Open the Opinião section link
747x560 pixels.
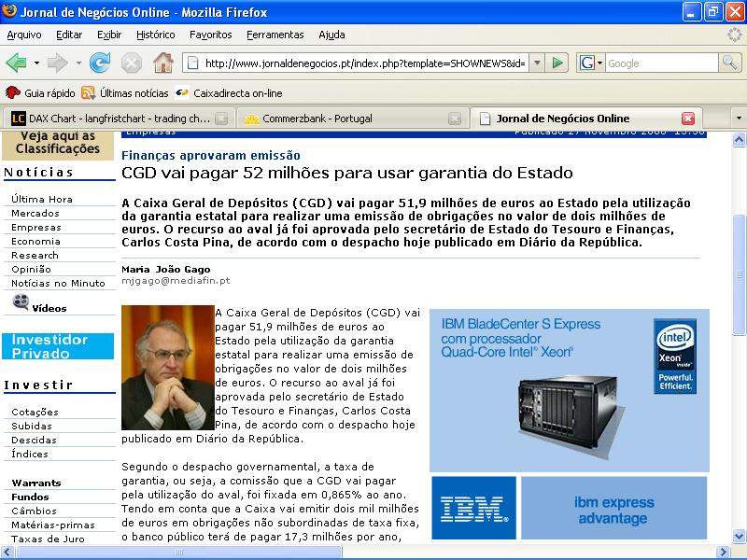[31, 269]
